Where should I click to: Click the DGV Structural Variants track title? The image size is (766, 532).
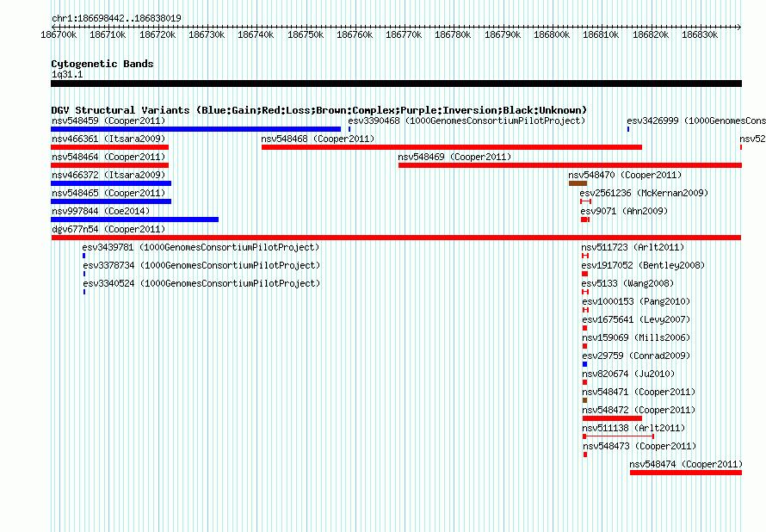[x=318, y=110]
